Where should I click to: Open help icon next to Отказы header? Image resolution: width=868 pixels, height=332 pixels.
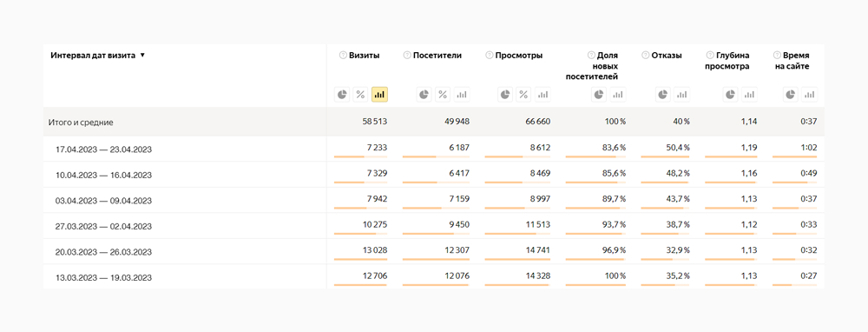(645, 56)
